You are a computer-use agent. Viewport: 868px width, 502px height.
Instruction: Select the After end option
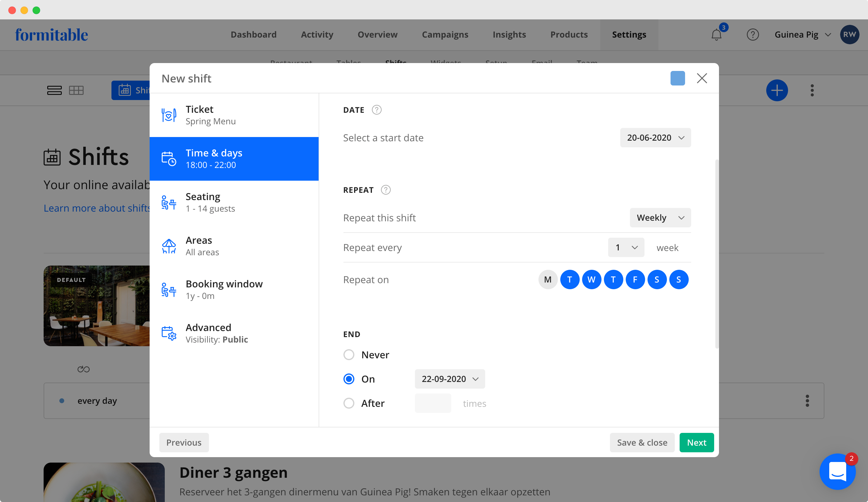(349, 403)
